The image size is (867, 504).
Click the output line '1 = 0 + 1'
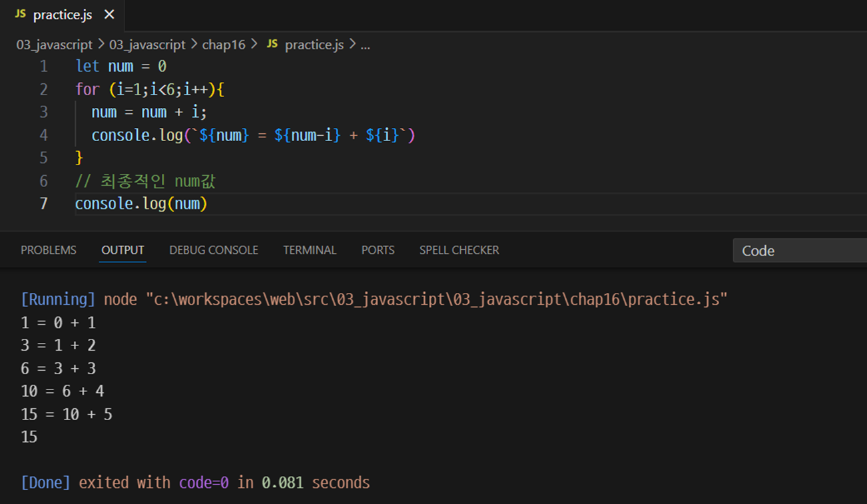58,323
